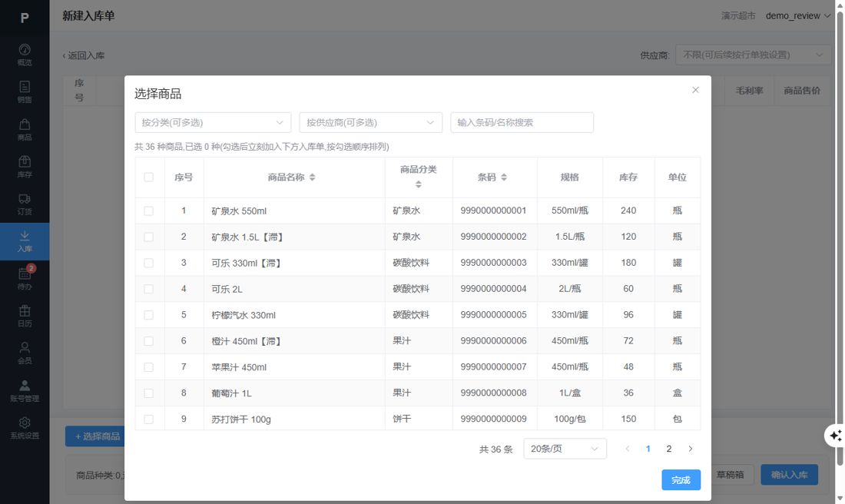This screenshot has width=845, height=504.
Task: Open the 供应商 不限 dropdown behind dialog
Action: pyautogui.click(x=753, y=55)
